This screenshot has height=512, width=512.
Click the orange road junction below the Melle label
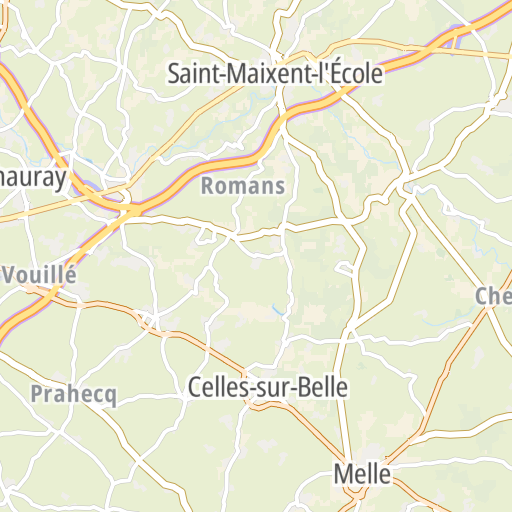pos(357,496)
